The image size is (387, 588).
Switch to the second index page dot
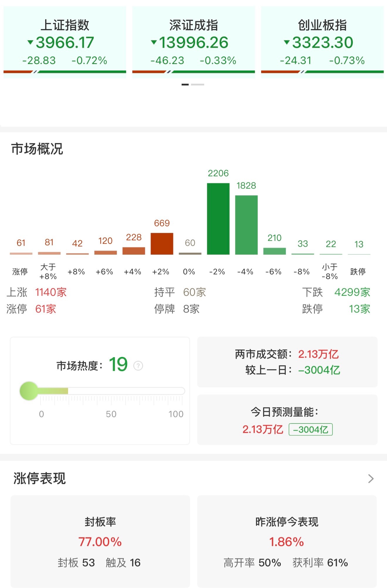(x=197, y=85)
